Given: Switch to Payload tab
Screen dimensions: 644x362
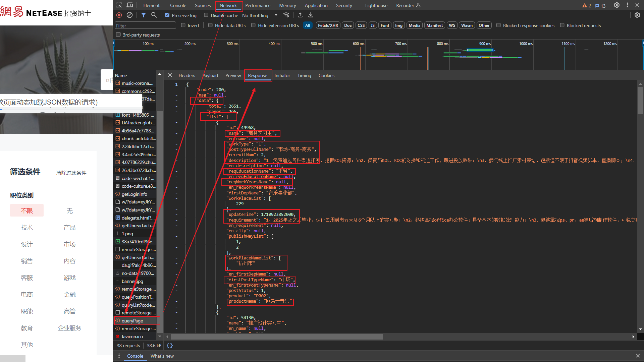Looking at the screenshot, I should click(x=210, y=75).
